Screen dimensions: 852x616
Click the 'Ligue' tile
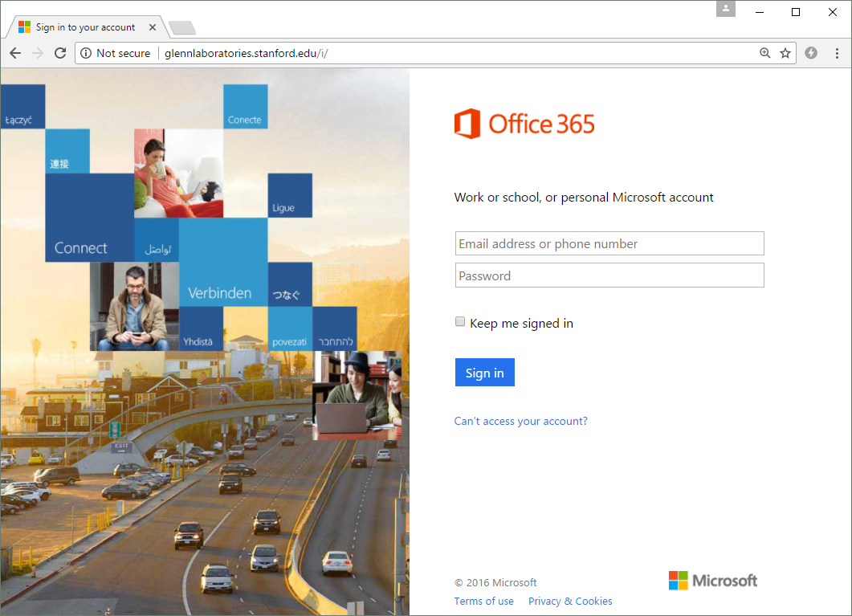[x=290, y=195]
